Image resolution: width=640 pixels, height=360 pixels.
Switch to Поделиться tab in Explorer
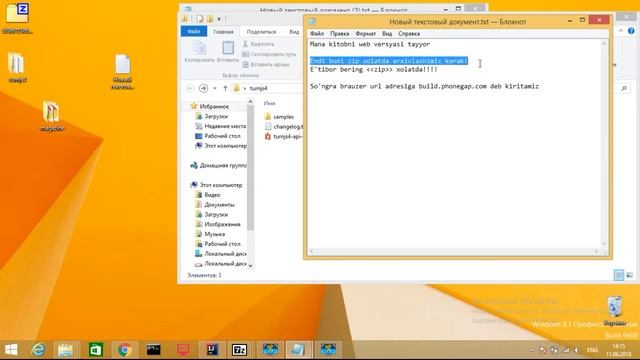click(261, 31)
